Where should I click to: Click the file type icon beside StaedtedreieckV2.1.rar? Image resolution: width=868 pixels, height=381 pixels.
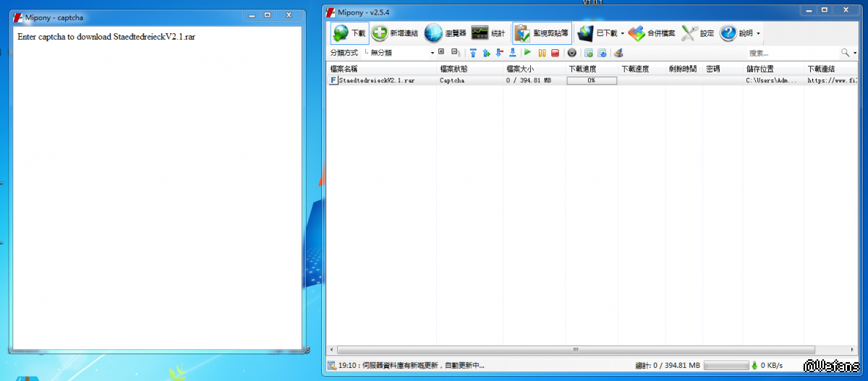333,80
